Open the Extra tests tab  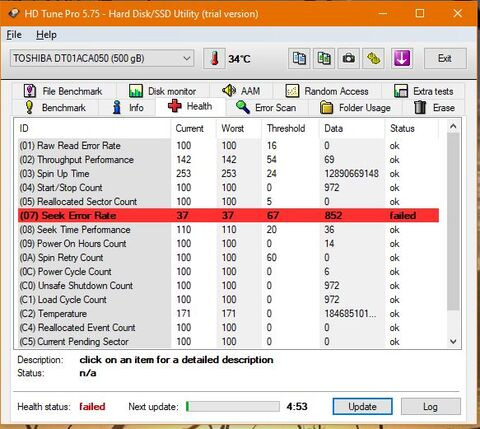pos(424,91)
